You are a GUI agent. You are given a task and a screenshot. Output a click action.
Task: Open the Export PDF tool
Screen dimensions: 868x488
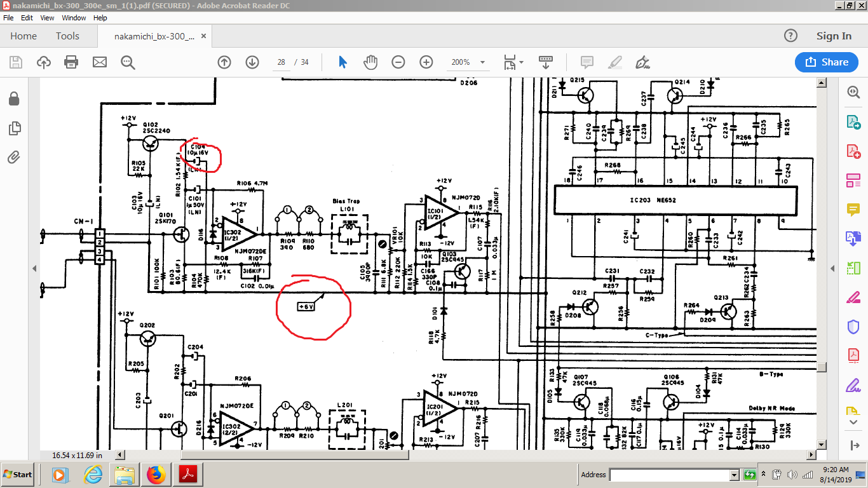pyautogui.click(x=853, y=121)
